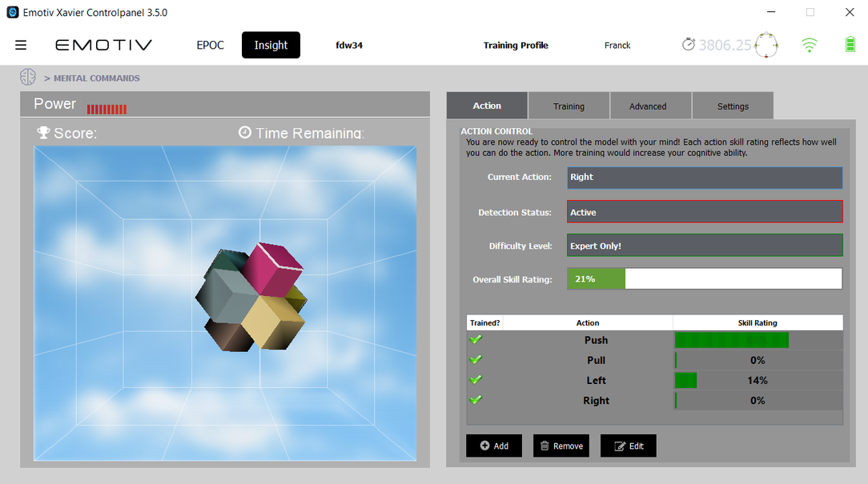868x484 pixels.
Task: Select the Push action row
Action: [x=655, y=340]
